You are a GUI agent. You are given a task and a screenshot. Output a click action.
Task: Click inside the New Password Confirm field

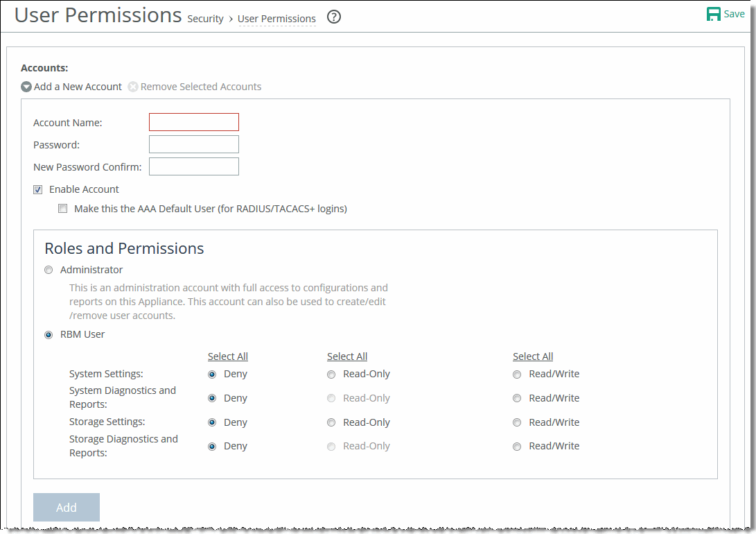click(193, 166)
